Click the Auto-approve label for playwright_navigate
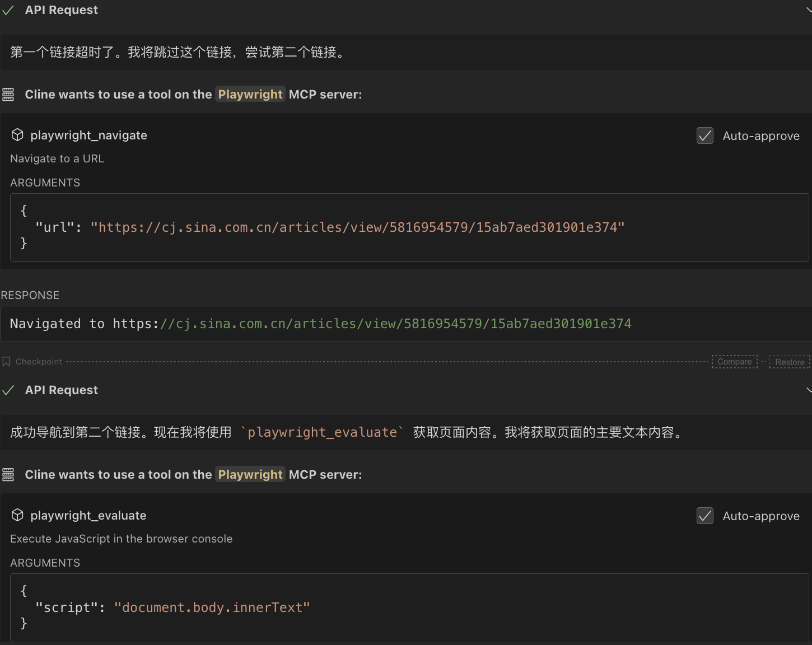This screenshot has width=812, height=645. coord(761,136)
